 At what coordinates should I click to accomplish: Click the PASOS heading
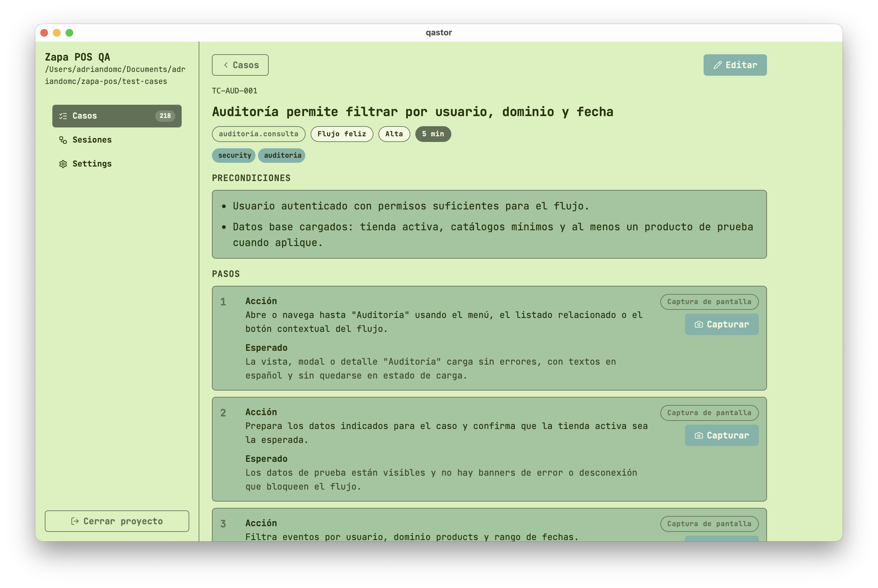pos(226,274)
